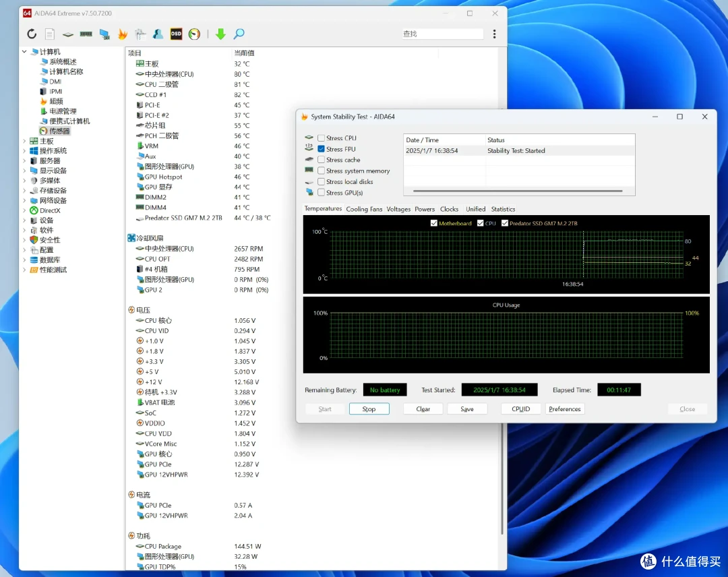Expand the 存储设备 tree node
Screen dimensions: 728x577
tap(24, 191)
